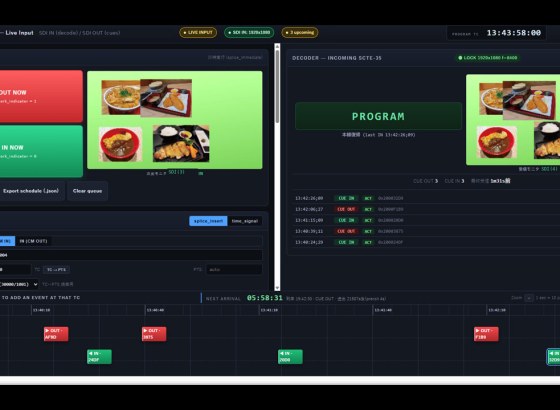This screenshot has height=410, width=560.
Task: Select the 13:41:15;09 CUE IN log row
Action: [x=427, y=220]
